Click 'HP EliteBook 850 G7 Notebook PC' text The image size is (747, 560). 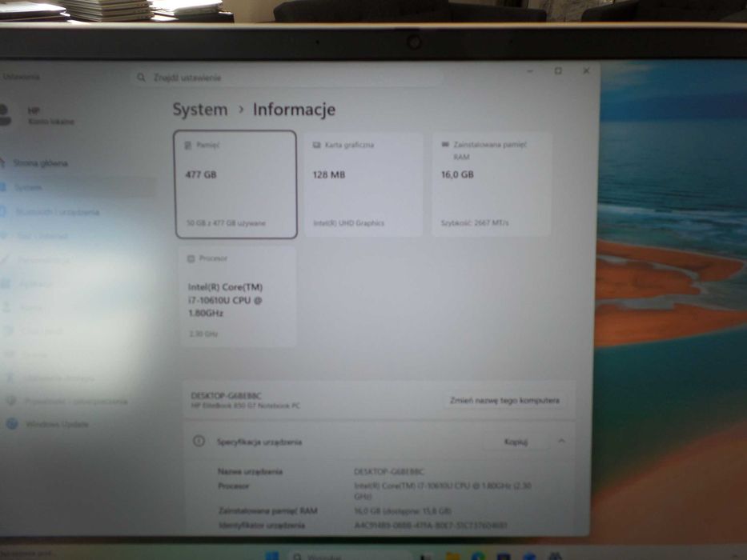(x=245, y=406)
